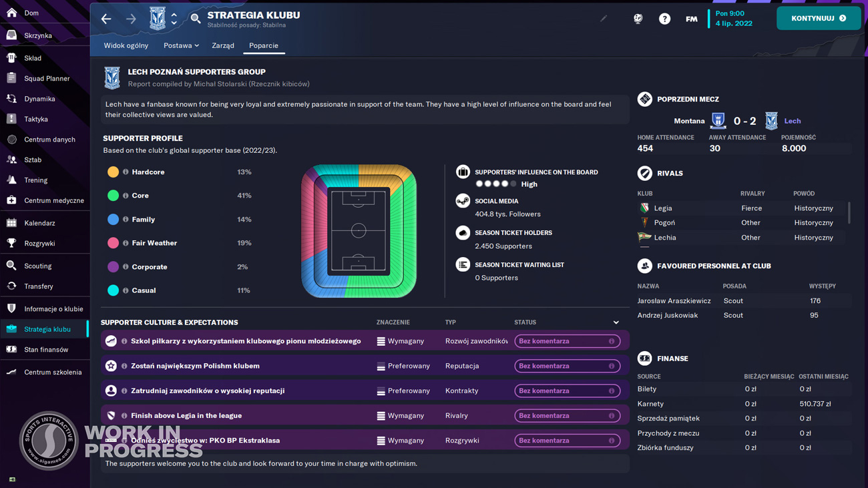The image size is (868, 488).
Task: Switch to the Zarząd tab
Action: (x=223, y=45)
